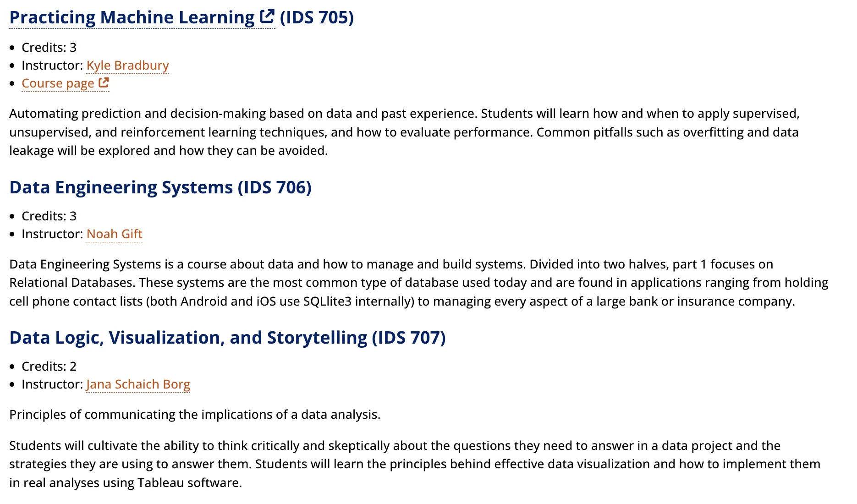Follow the Course page link
The image size is (857, 504).
(58, 83)
